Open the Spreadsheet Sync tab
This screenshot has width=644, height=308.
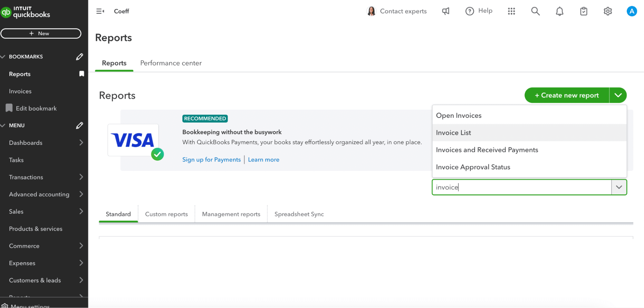tap(299, 214)
